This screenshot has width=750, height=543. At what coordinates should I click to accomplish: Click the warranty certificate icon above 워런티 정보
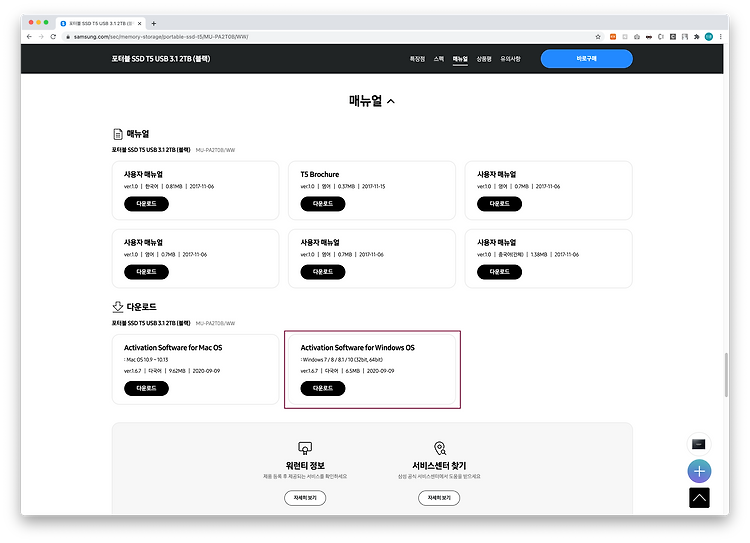[x=305, y=448]
